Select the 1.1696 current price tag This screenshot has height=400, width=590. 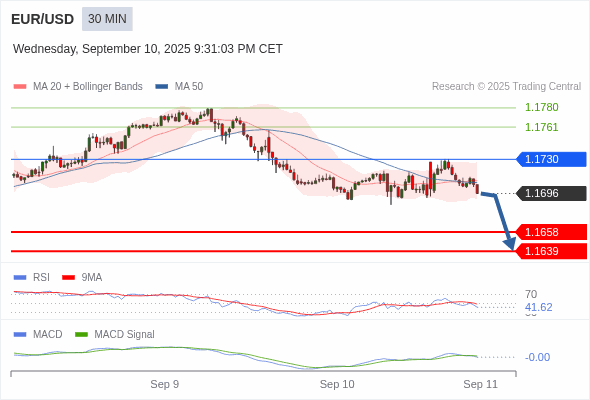pos(551,193)
